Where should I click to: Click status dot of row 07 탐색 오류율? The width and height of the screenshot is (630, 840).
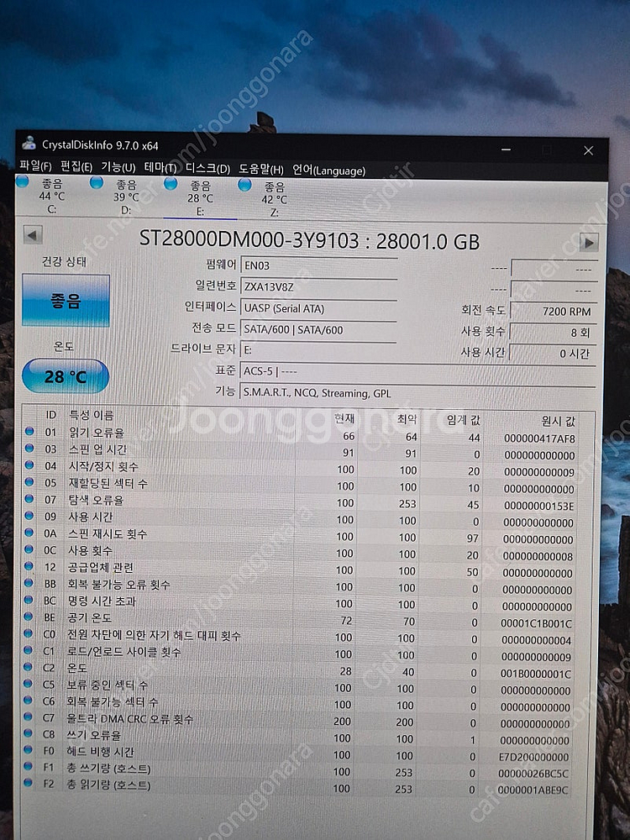pos(29,498)
